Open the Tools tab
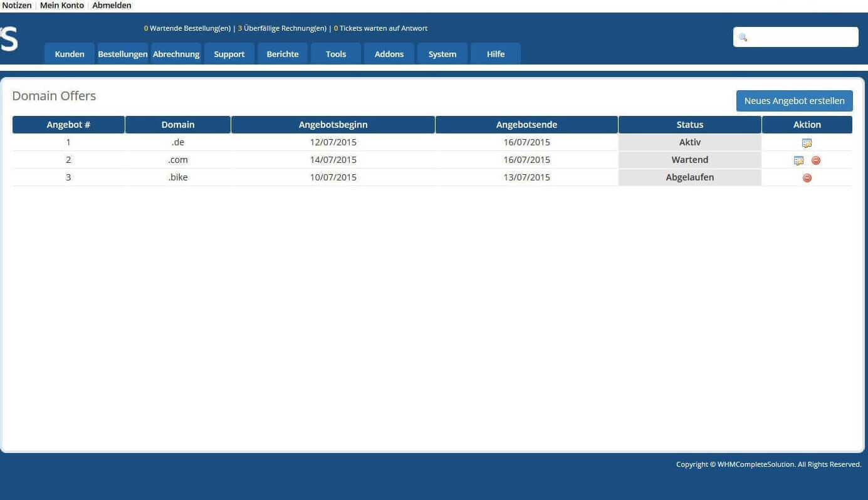 click(336, 54)
